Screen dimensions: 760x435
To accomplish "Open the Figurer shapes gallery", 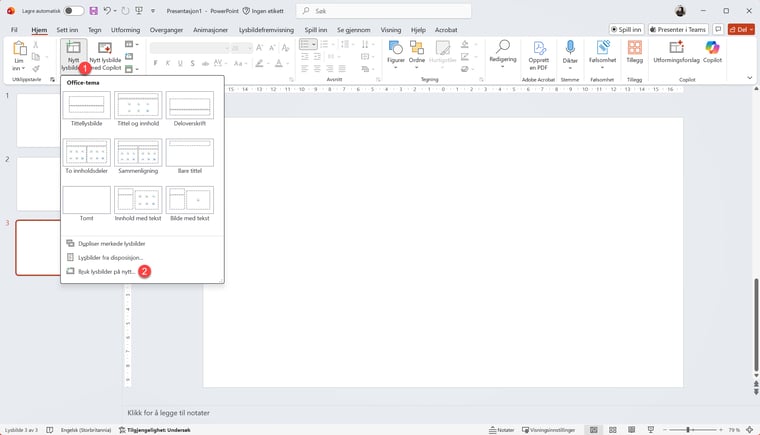I will click(396, 54).
